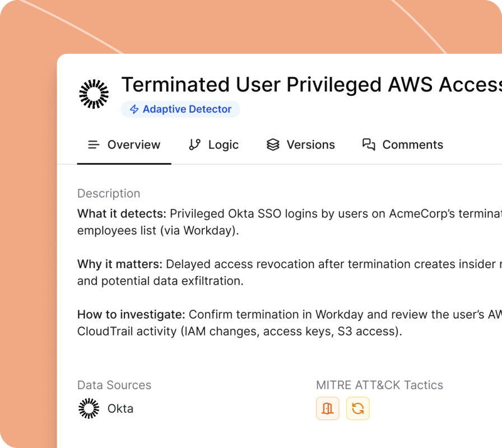
Task: Click the sunburst logo beside the detector title
Action: 94,94
